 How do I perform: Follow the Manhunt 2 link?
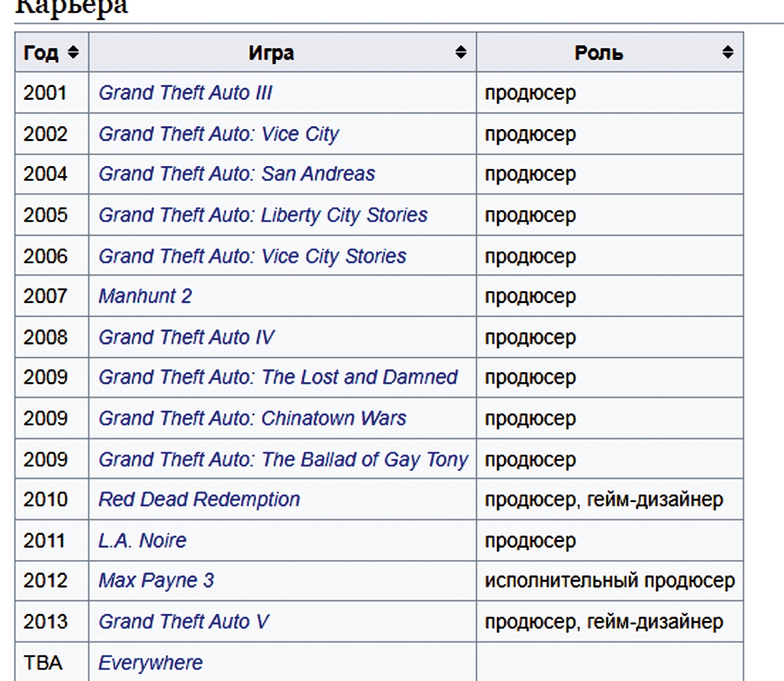(x=145, y=296)
